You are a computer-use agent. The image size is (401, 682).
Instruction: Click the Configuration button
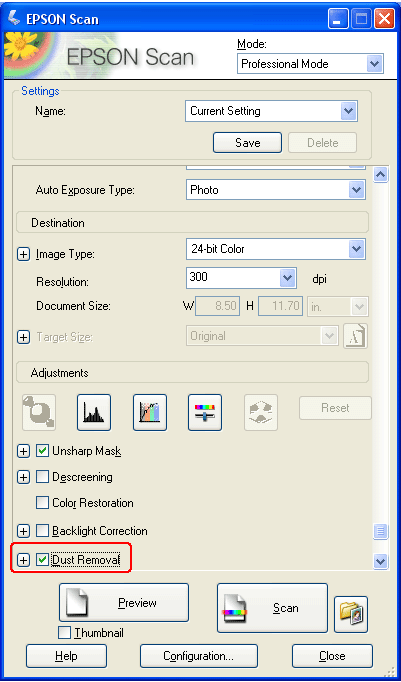click(x=199, y=656)
